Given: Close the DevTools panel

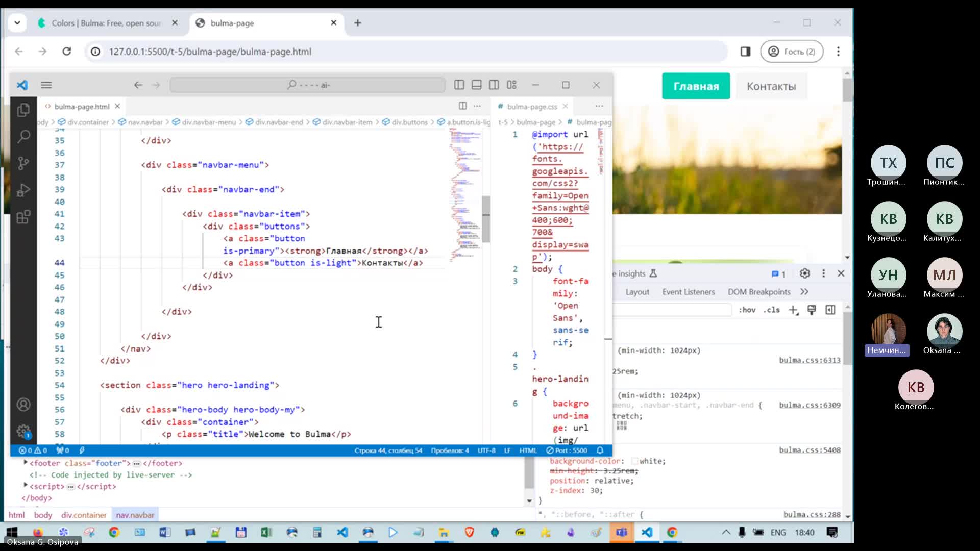Looking at the screenshot, I should click(841, 273).
